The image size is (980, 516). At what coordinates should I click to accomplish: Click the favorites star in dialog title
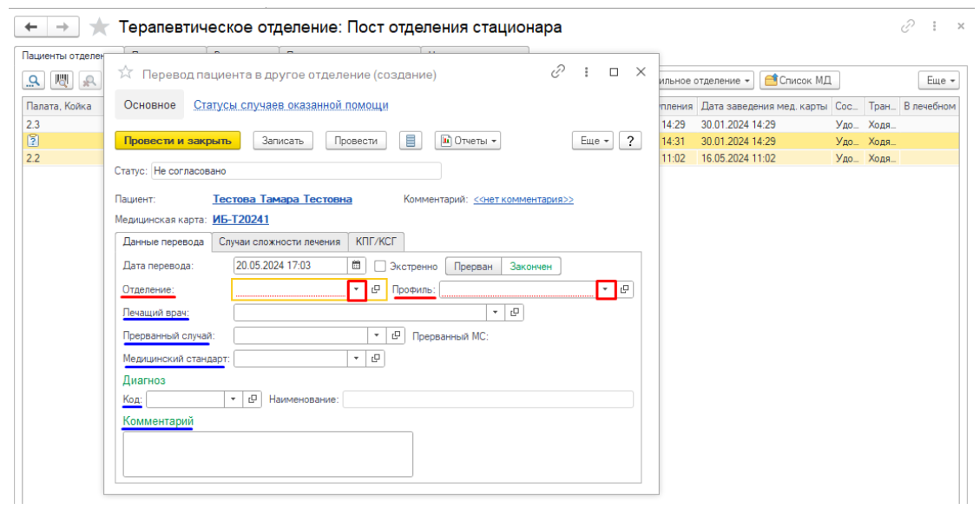pos(126,74)
